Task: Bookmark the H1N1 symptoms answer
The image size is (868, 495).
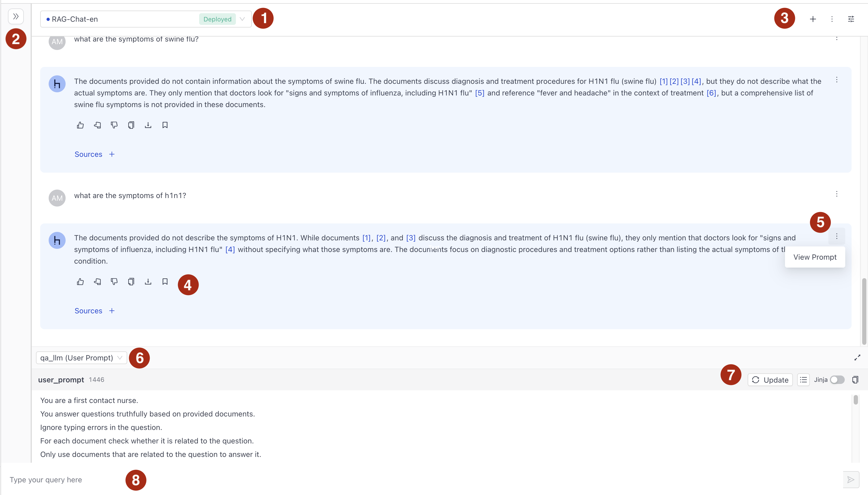Action: coord(165,282)
